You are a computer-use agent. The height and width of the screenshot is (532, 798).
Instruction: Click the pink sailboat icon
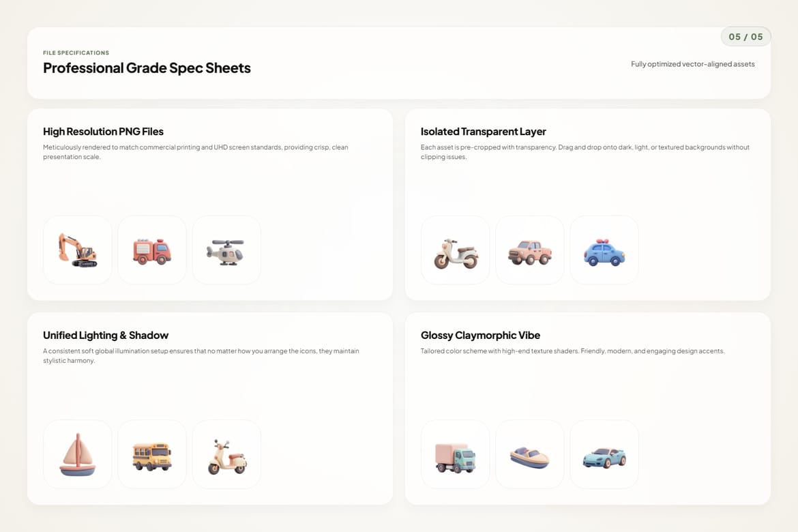point(77,454)
